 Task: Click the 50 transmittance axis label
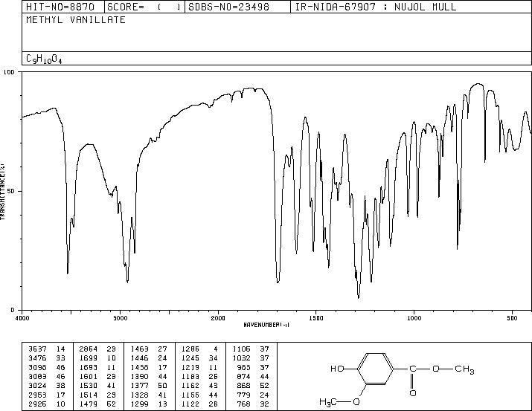11,191
